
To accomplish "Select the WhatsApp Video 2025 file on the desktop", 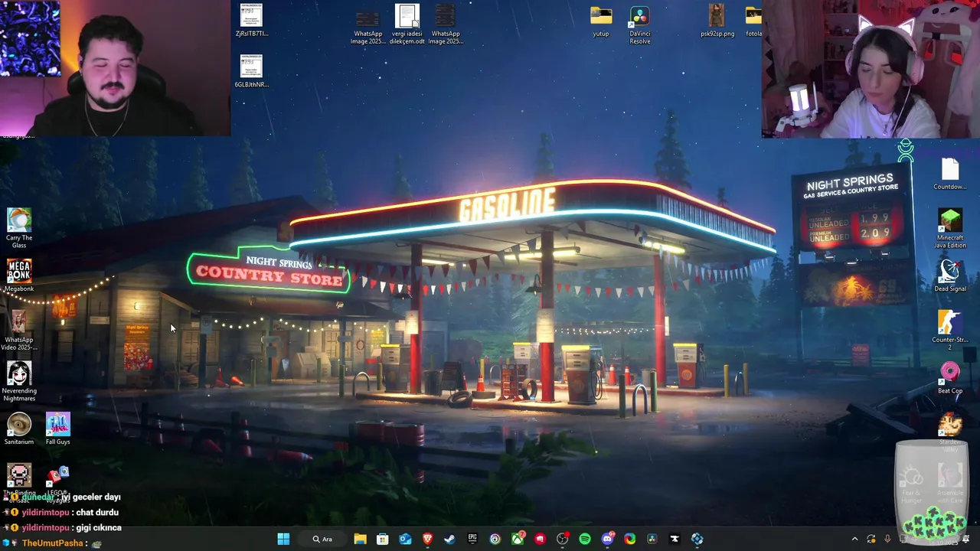I will (x=19, y=331).
